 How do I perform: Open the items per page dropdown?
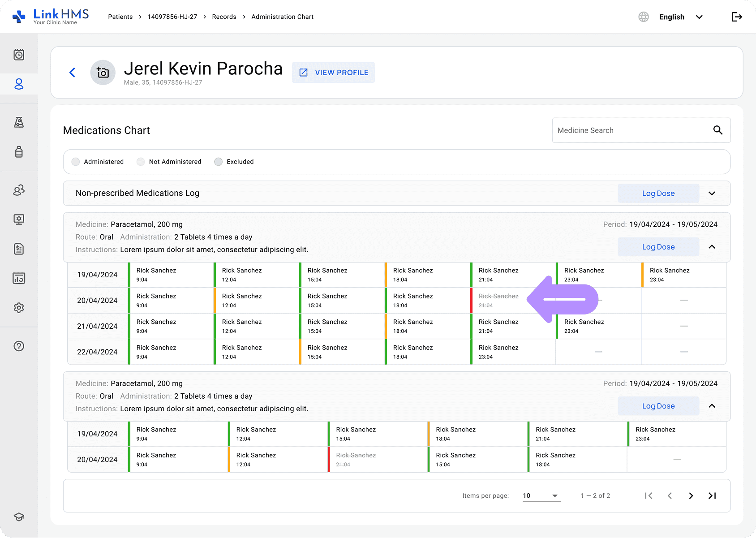(x=541, y=496)
